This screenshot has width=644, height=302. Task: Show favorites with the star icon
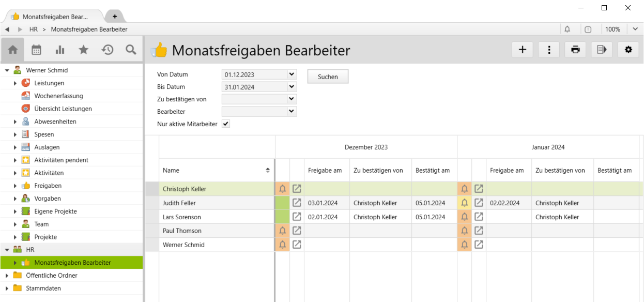[x=83, y=50]
